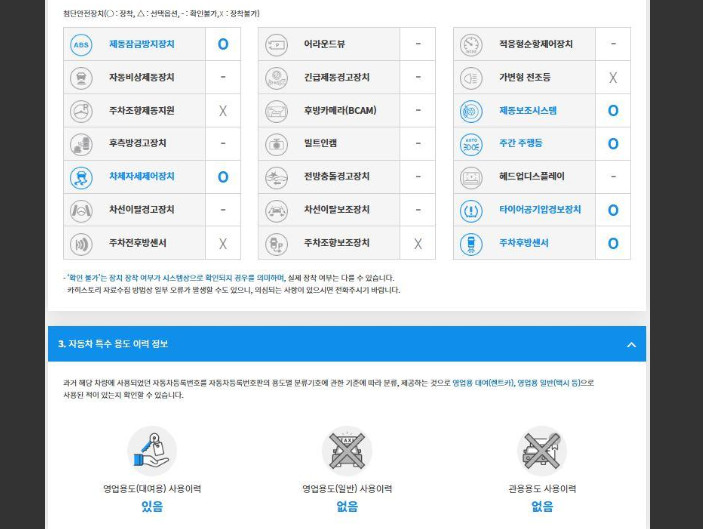Click the 어라운드뷰 icon
This screenshot has height=529, width=703.
(x=277, y=45)
